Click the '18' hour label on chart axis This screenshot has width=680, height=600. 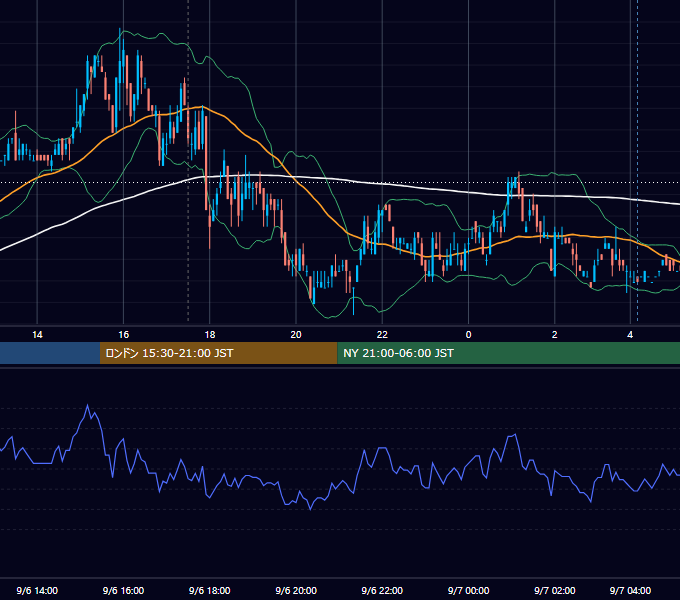[210, 335]
